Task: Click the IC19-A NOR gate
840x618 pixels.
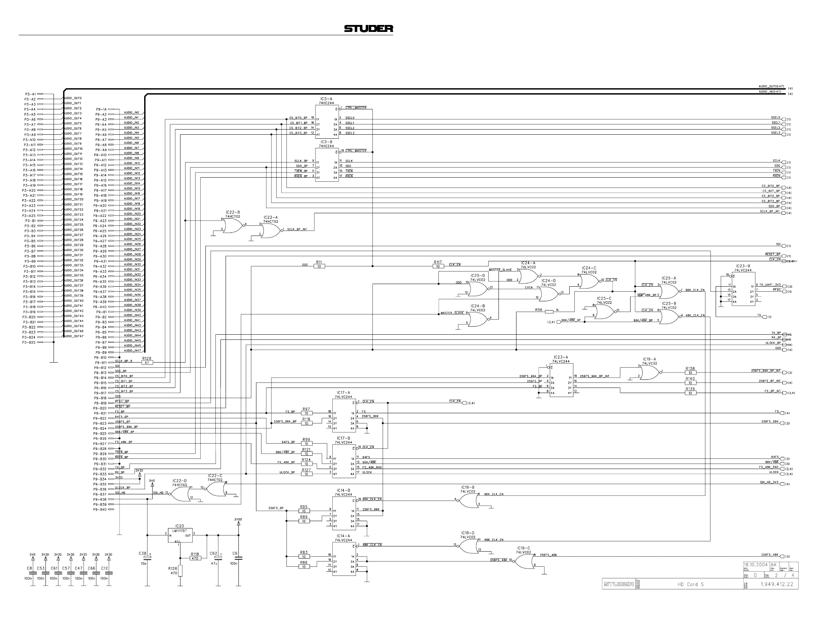Action: pos(650,372)
